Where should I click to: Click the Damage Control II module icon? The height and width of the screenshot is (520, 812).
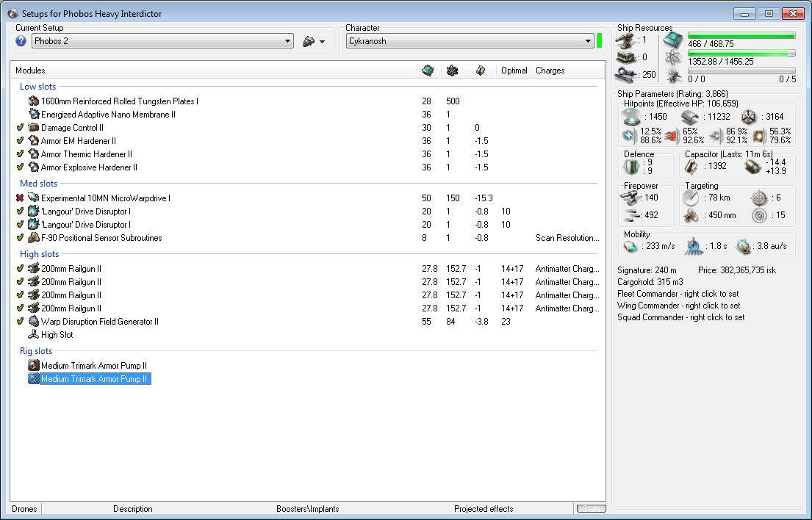(34, 127)
